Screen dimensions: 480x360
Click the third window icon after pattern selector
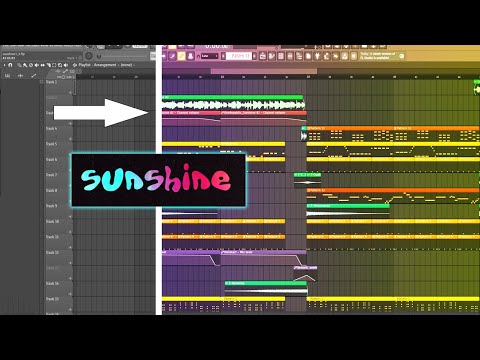(x=281, y=56)
